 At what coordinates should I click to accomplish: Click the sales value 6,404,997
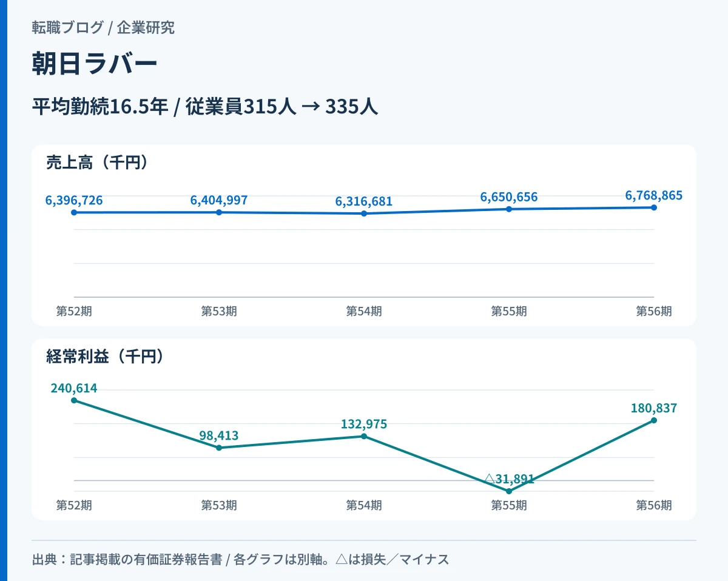[219, 200]
